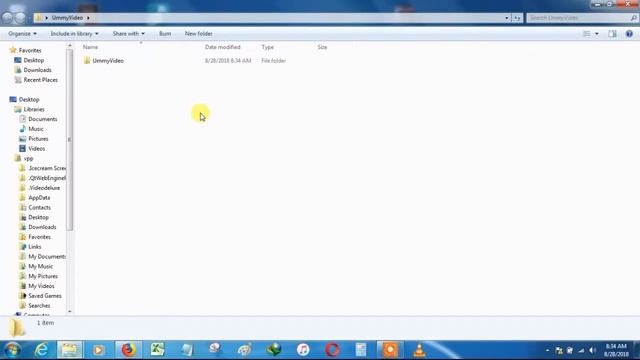Click the File folder type cell
The width and height of the screenshot is (640, 360).
tap(273, 60)
